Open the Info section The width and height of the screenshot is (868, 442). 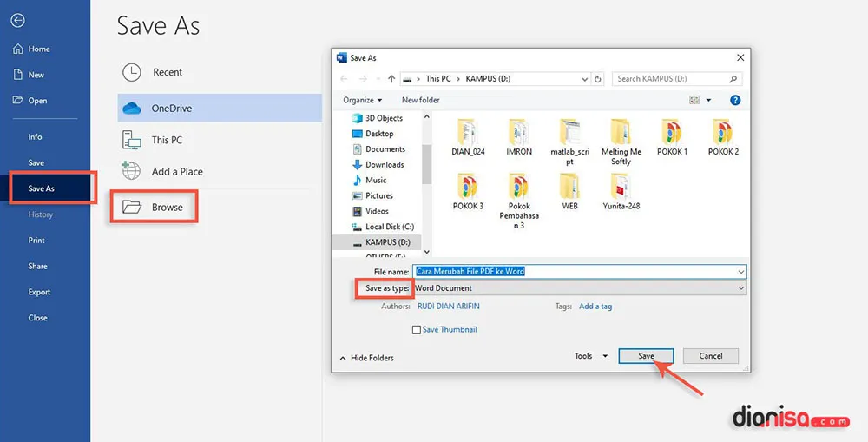tap(35, 137)
